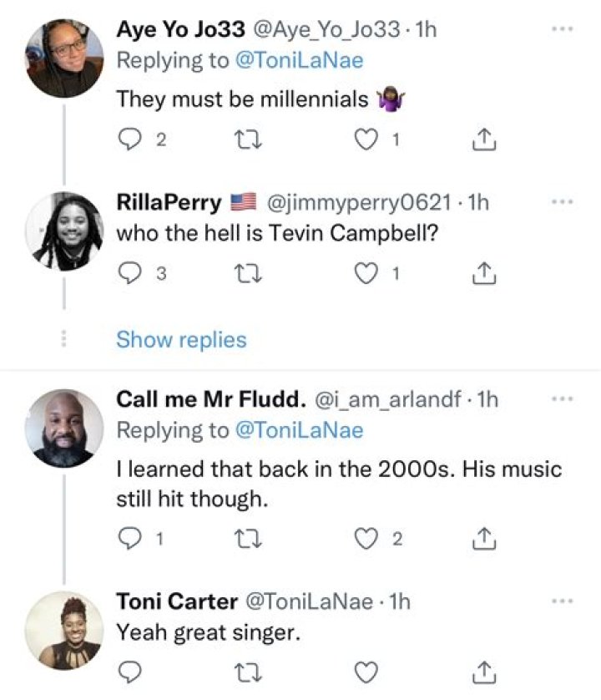
Task: Open Toni Carter's profile by clicking her name
Action: [175, 601]
